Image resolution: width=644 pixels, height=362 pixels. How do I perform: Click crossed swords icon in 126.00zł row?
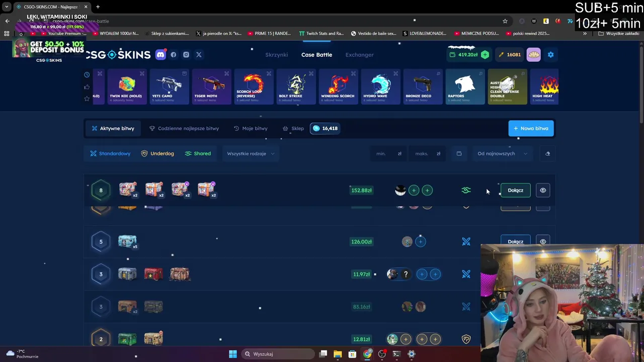(466, 242)
